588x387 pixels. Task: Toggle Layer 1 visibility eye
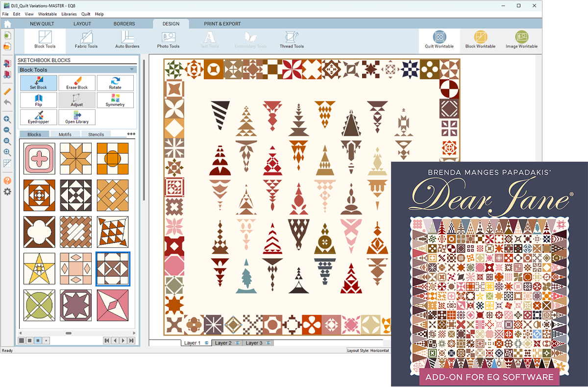click(207, 343)
